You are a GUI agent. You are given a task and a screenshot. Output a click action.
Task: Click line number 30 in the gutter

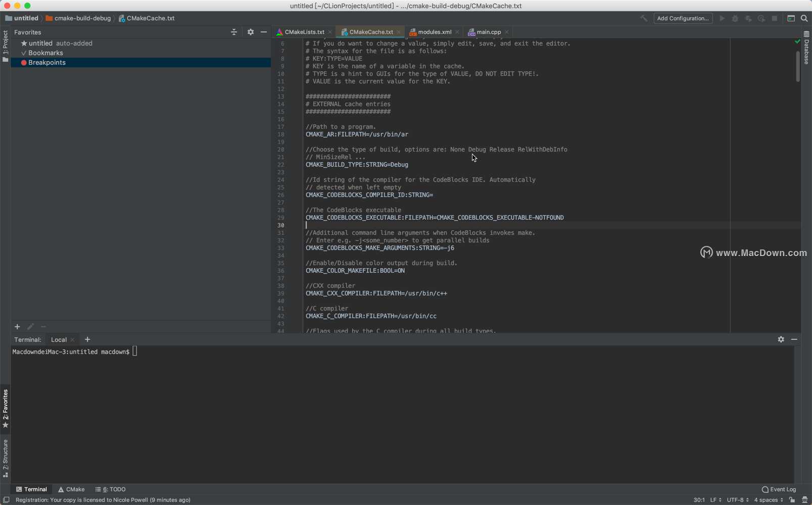(x=280, y=225)
